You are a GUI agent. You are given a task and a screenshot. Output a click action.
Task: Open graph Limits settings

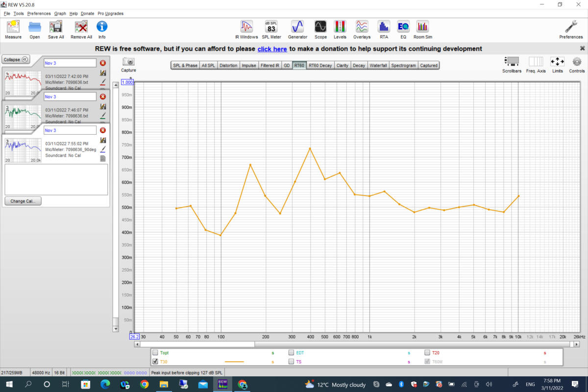(x=557, y=64)
